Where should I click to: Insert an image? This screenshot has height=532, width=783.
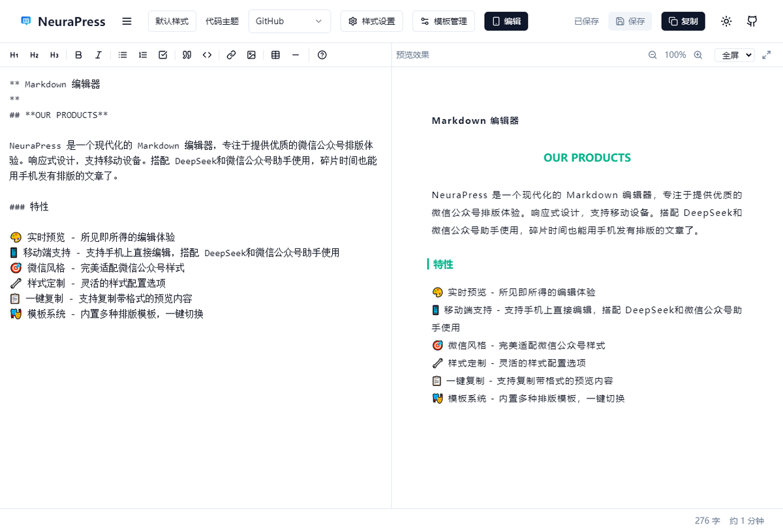[251, 55]
